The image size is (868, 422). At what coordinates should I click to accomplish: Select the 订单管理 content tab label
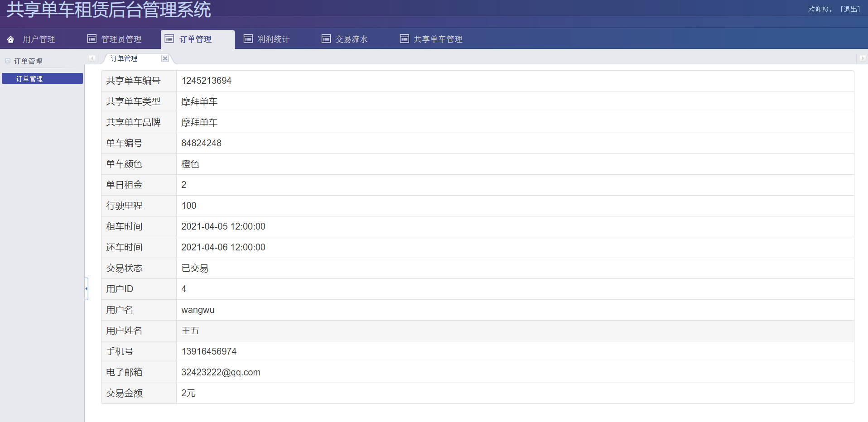tap(124, 58)
